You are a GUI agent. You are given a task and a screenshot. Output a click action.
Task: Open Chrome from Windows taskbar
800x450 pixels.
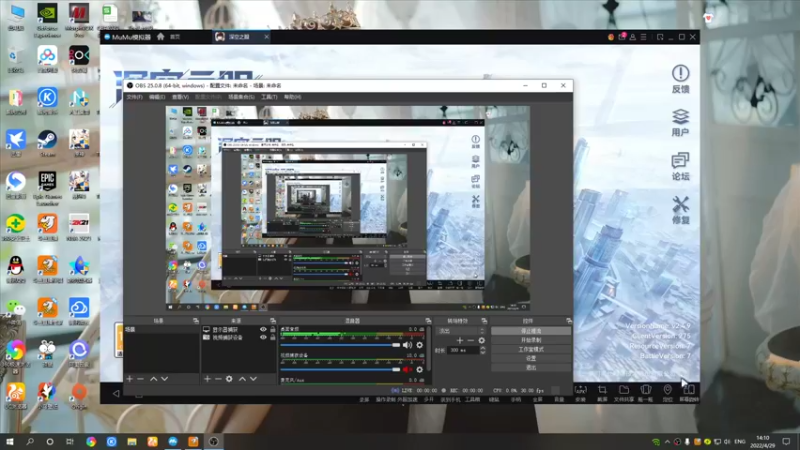(91, 441)
